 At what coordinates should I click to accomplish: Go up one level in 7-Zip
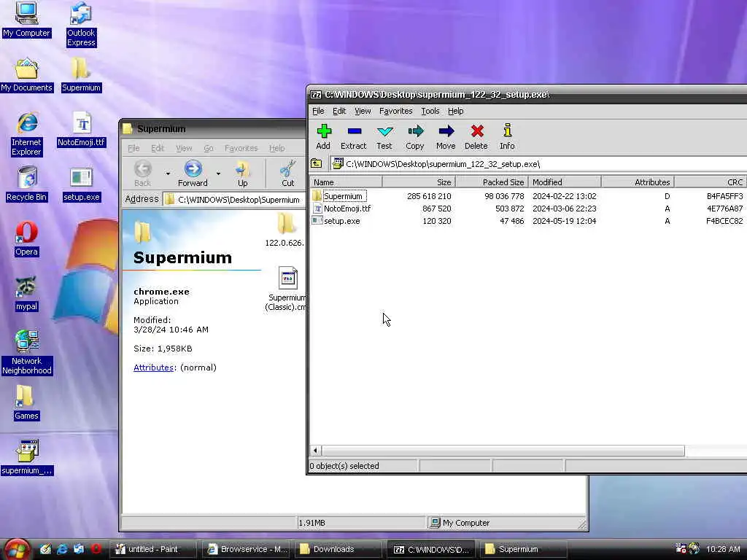(317, 164)
